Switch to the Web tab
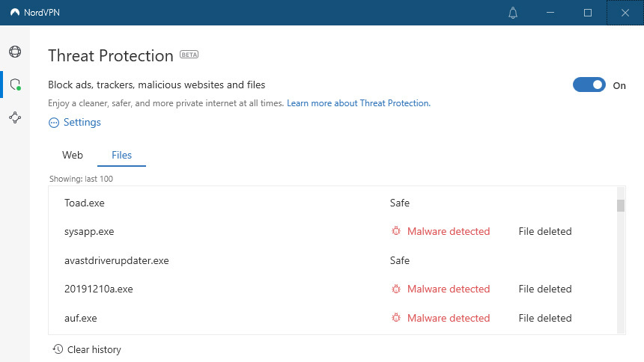The width and height of the screenshot is (644, 362). coord(73,155)
